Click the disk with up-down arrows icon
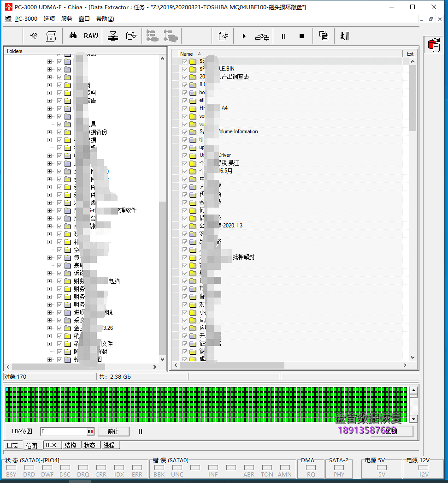Viewport: 448px width, 483px height. coord(113,36)
